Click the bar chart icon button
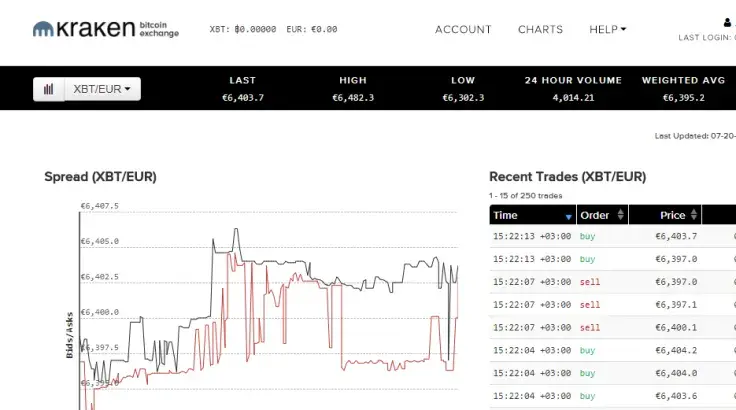 pos(49,89)
